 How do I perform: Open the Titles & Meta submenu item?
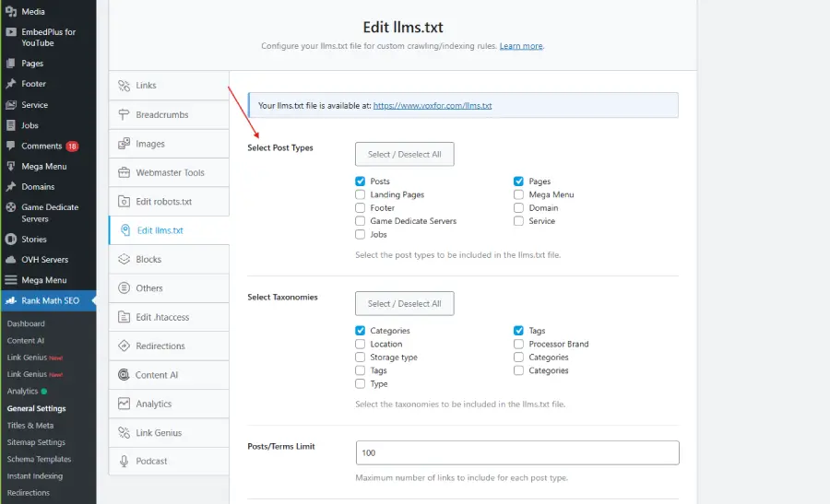point(30,425)
